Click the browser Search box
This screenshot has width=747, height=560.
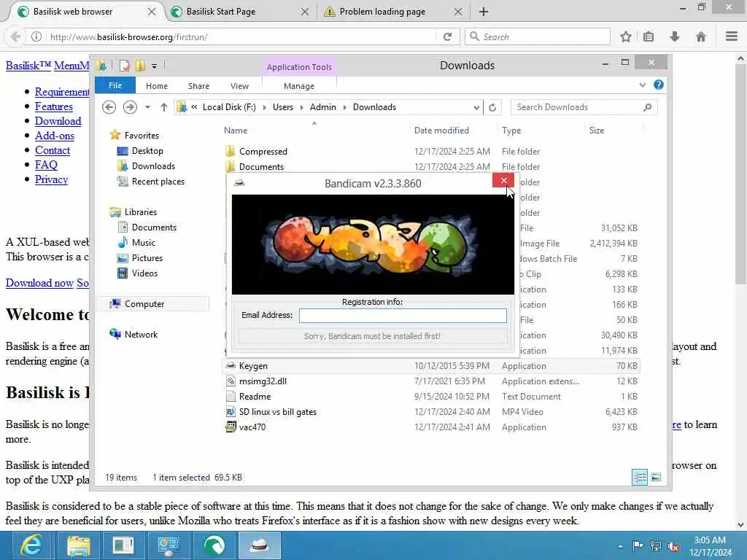pyautogui.click(x=538, y=36)
